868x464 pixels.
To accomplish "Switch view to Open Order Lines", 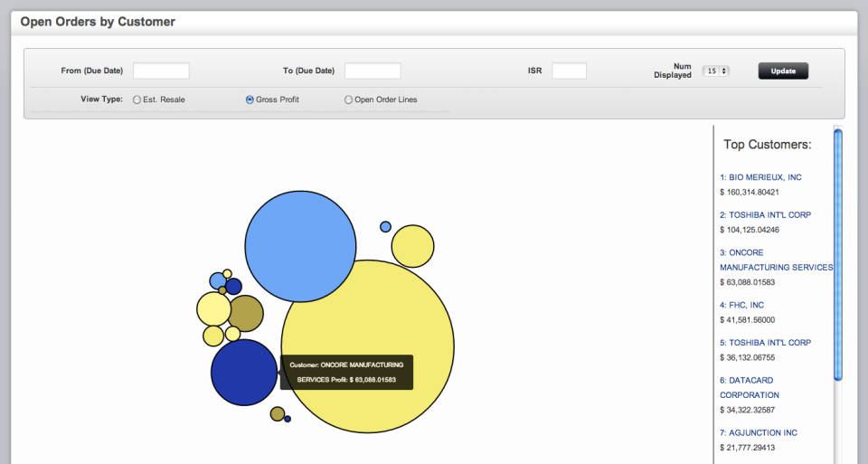I will tap(348, 99).
